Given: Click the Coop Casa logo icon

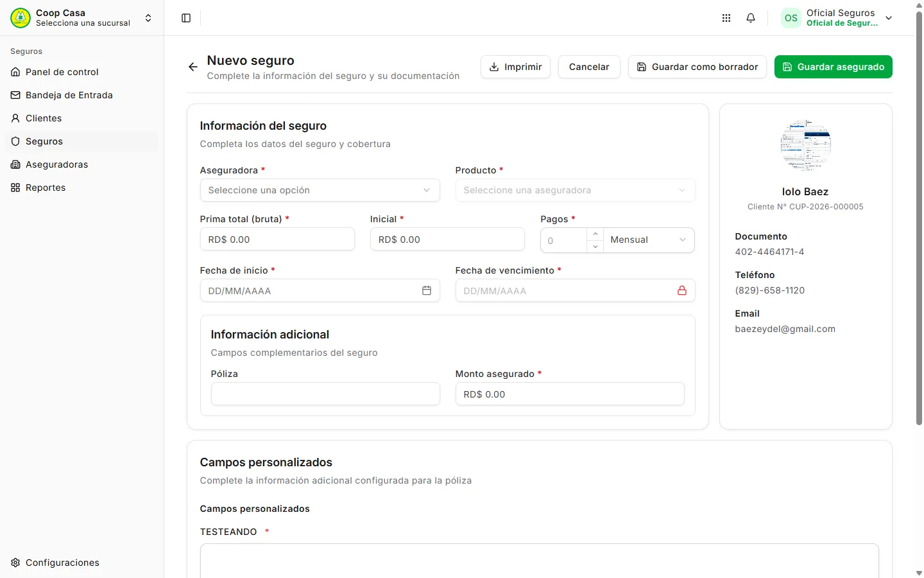Looking at the screenshot, I should 21,18.
